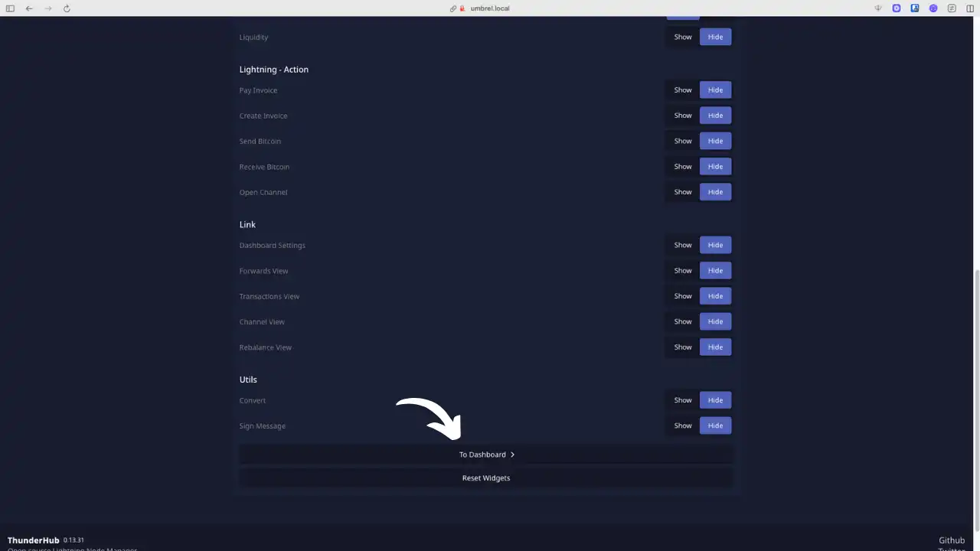Show the Transactions View widget

click(683, 296)
